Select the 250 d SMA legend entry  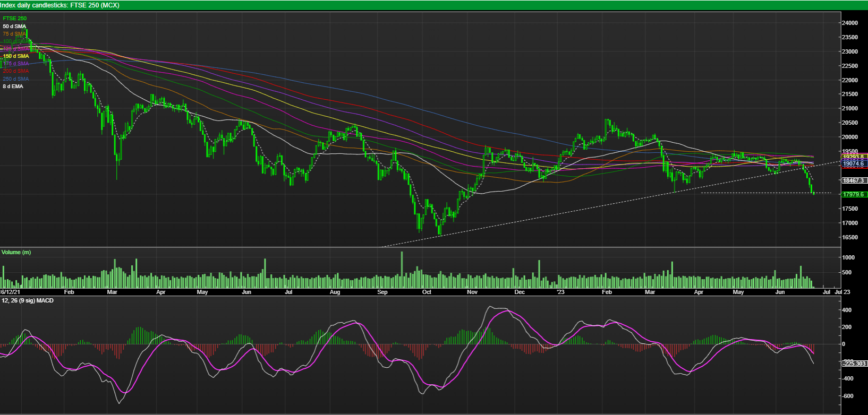[16, 79]
